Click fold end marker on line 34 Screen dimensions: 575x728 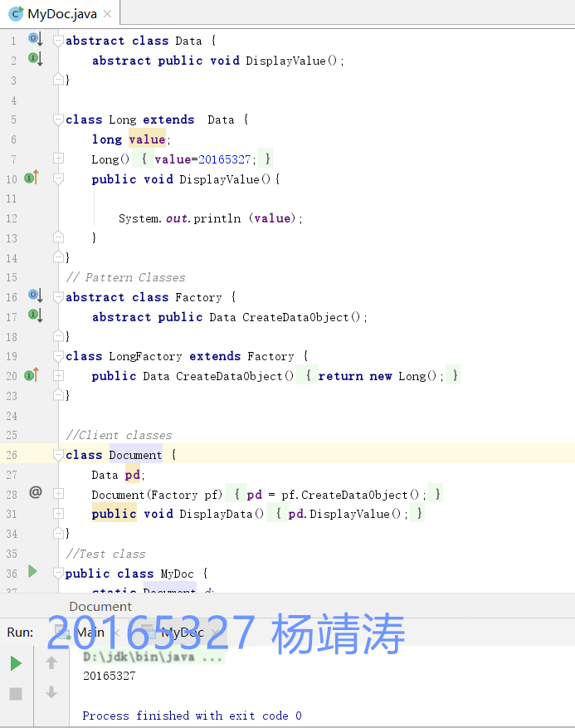pyautogui.click(x=58, y=533)
